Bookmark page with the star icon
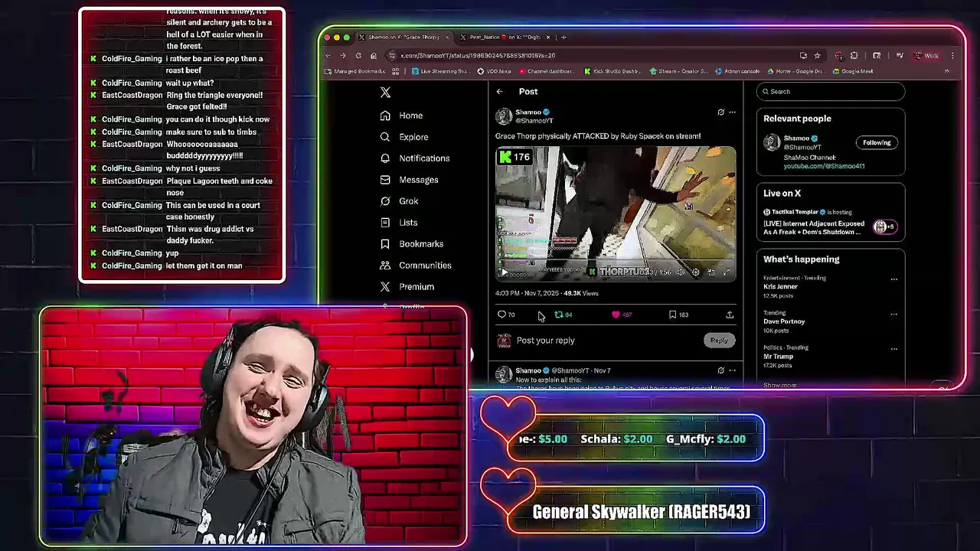 tap(817, 56)
